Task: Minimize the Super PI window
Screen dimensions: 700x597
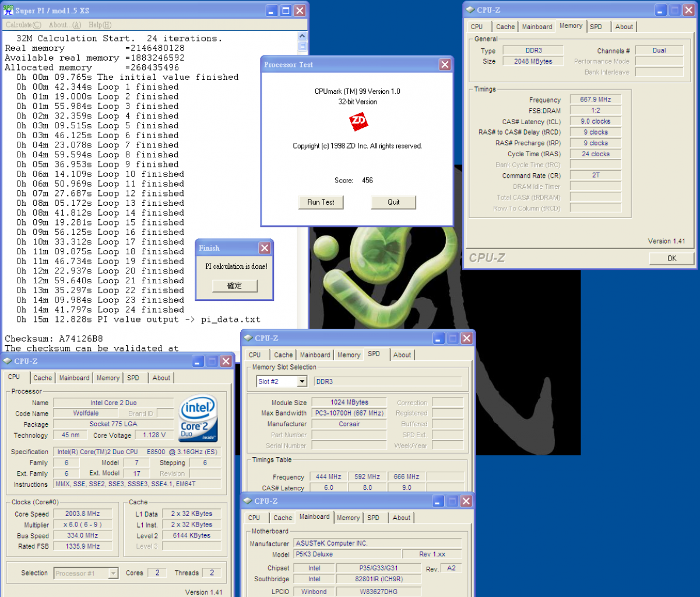Action: tap(272, 10)
